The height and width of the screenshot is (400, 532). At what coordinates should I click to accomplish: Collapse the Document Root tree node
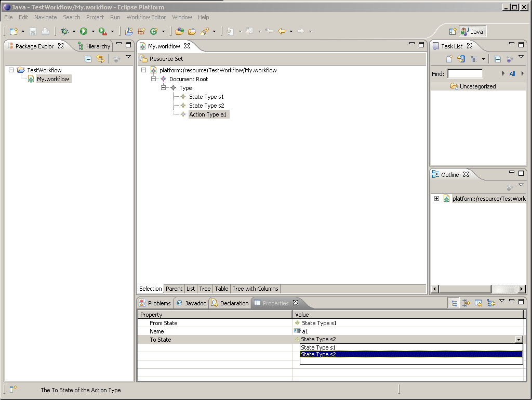[x=154, y=79]
